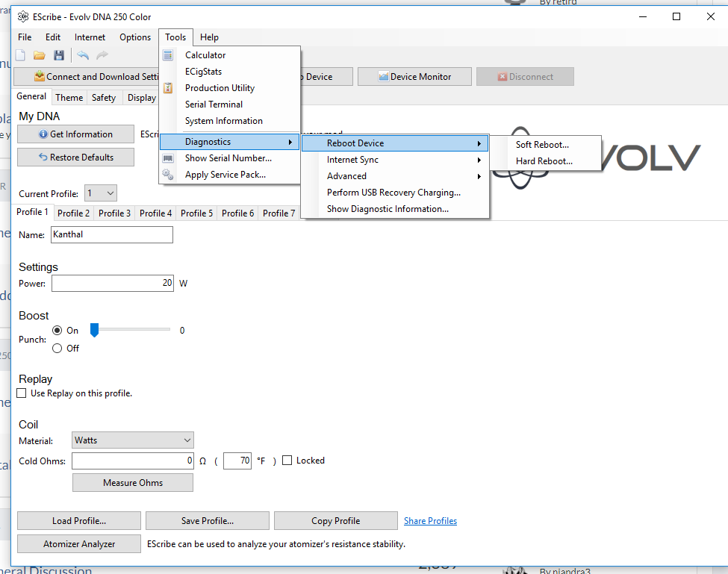
Task: Open the coil Material dropdown
Action: [133, 440]
